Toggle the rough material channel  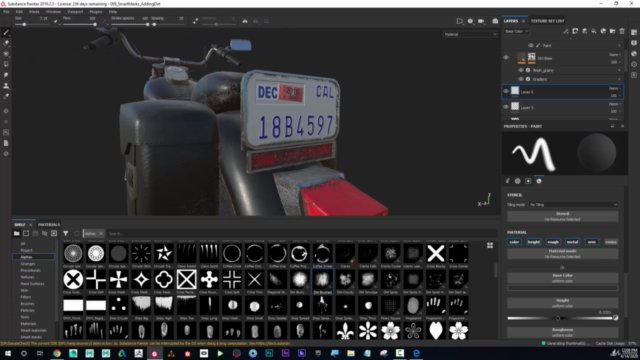point(553,242)
